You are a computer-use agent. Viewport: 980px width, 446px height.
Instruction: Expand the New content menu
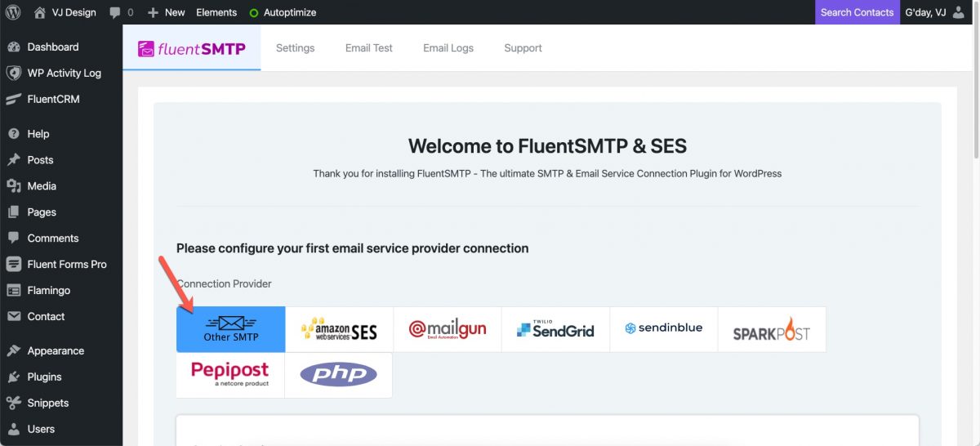(167, 12)
